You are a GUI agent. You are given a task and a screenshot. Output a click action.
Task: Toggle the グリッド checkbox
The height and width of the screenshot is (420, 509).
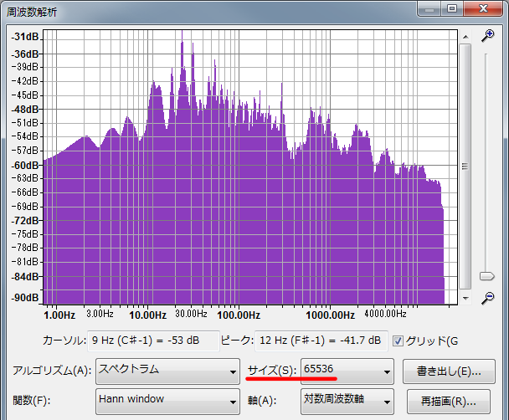398,341
